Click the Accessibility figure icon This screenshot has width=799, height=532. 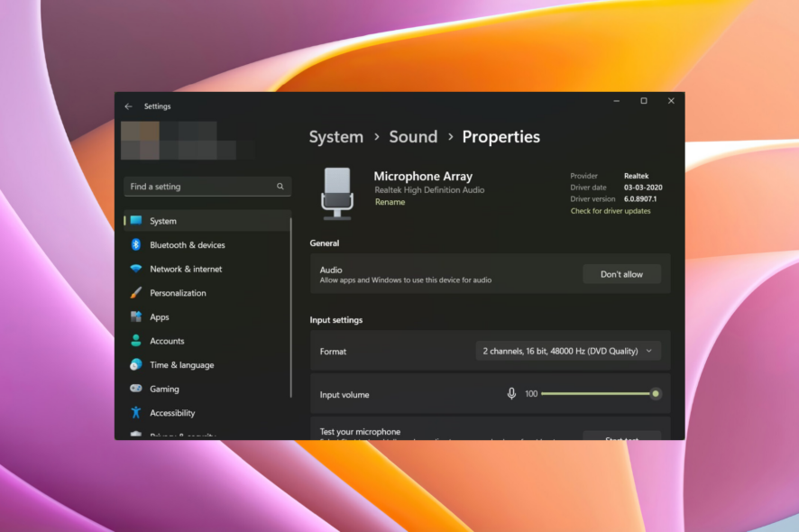[135, 412]
